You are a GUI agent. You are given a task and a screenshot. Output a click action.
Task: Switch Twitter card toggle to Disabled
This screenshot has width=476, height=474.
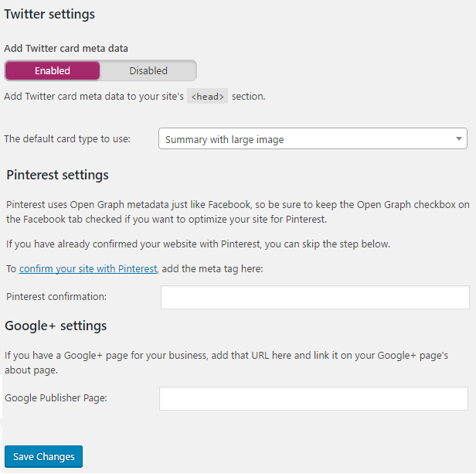(148, 70)
